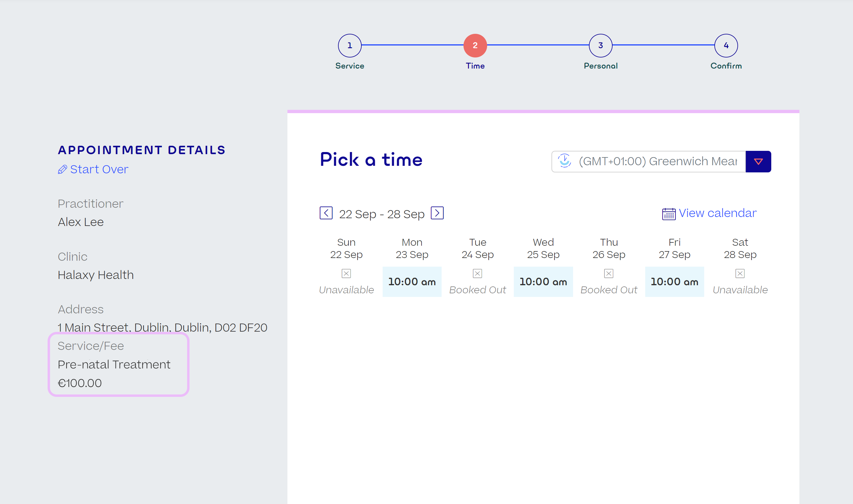Screen dimensions: 853x504
Task: Click 'Booked Out' under Thu 26 Sep
Action: tap(608, 290)
